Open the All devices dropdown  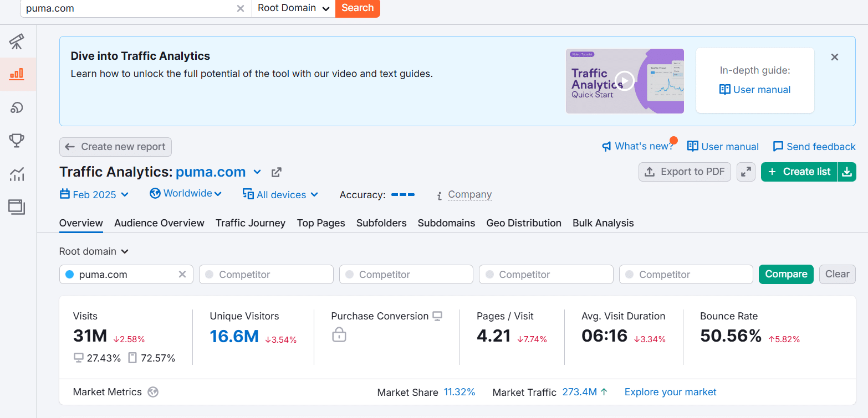tap(280, 194)
